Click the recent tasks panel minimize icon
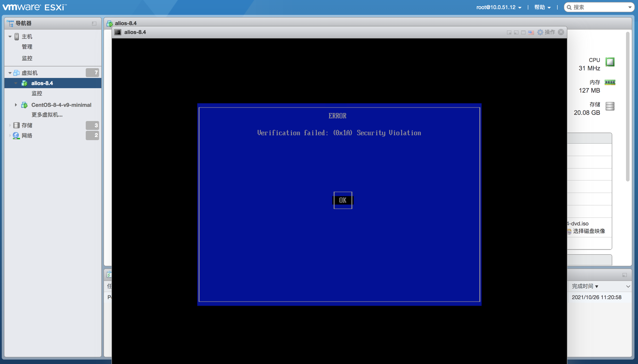 pyautogui.click(x=624, y=275)
